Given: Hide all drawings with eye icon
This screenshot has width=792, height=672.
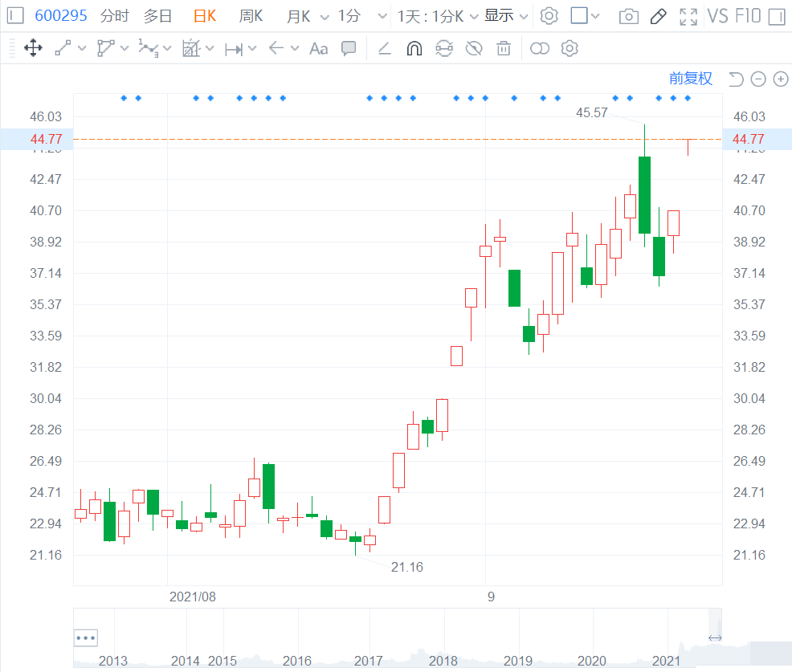Looking at the screenshot, I should 474,48.
